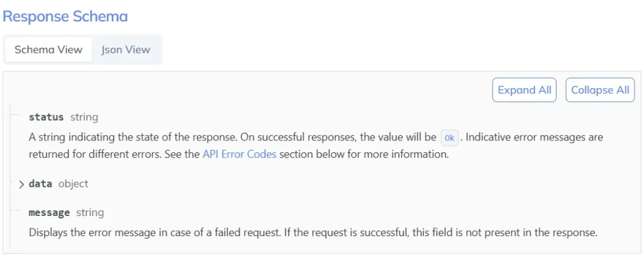Switch to the Json View tab

[x=126, y=50]
